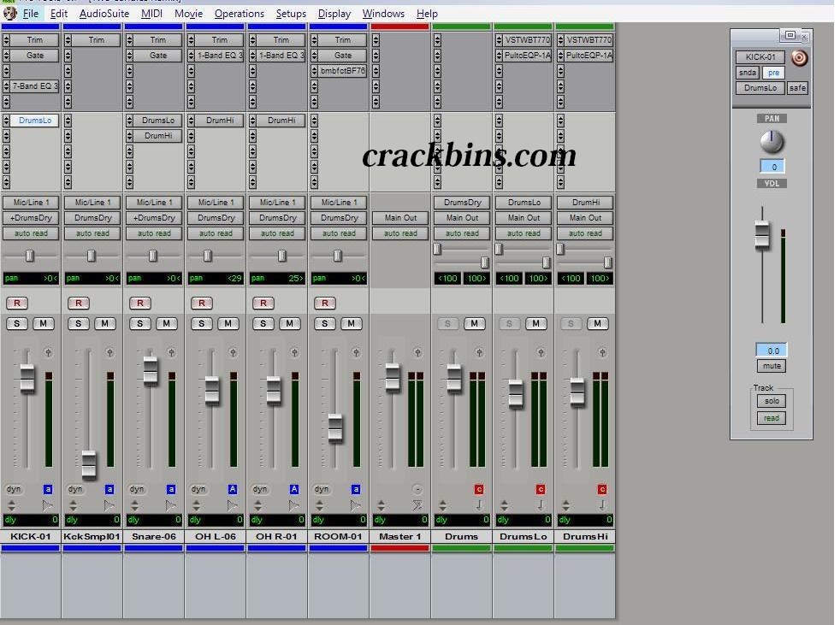This screenshot has width=840, height=625.
Task: Open the Main Out output selector on DrumsLo
Action: click(x=524, y=218)
